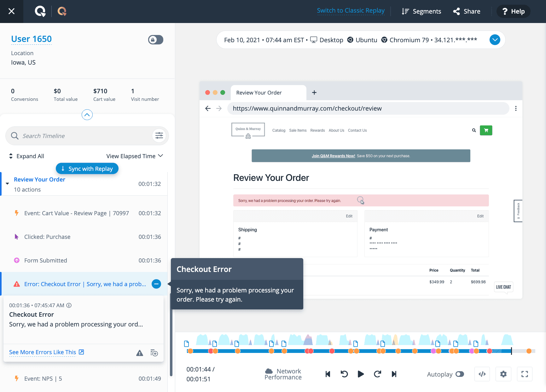
Task: Click Sync with Replay button
Action: (87, 169)
